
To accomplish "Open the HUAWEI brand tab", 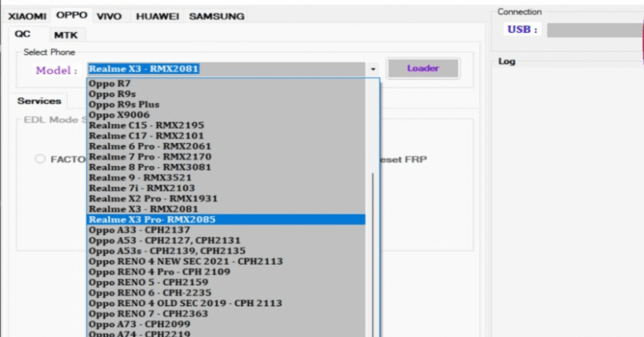I will point(157,16).
